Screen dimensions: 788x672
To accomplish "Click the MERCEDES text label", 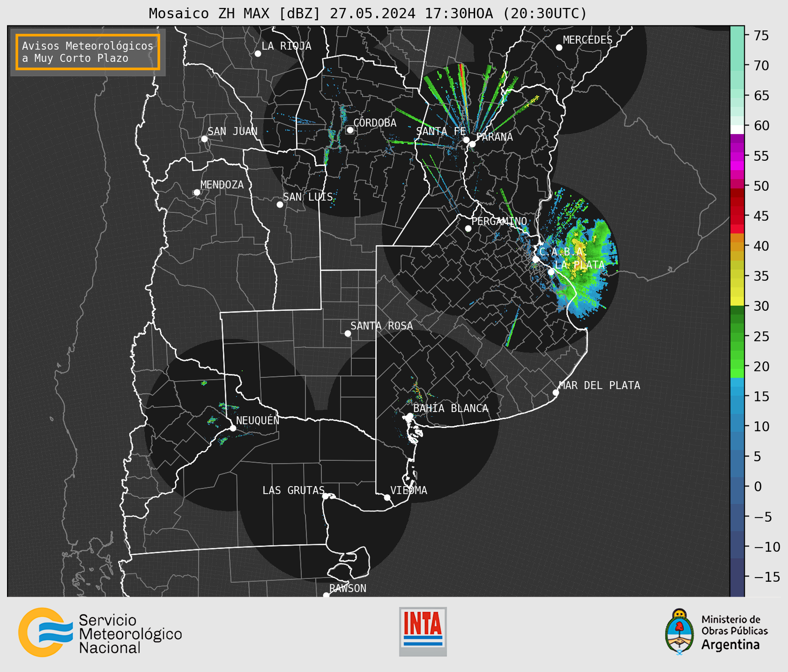I will click(587, 40).
